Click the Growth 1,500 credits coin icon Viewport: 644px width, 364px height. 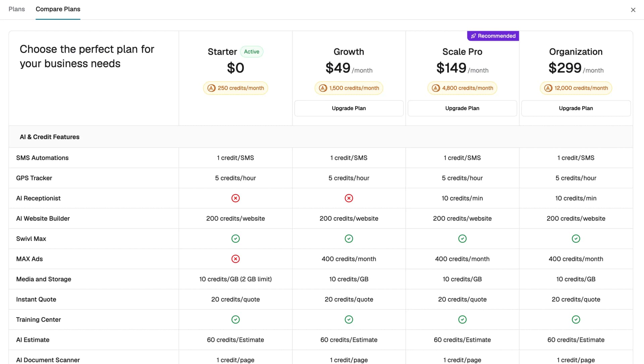(323, 88)
